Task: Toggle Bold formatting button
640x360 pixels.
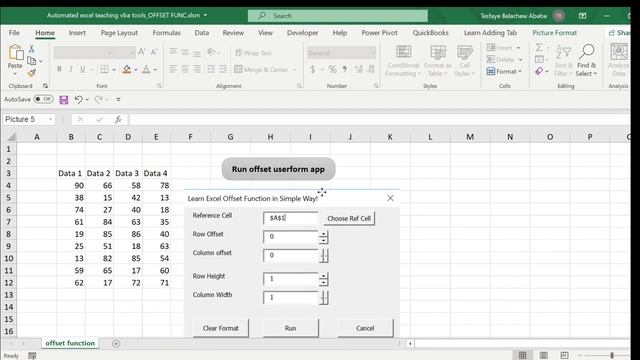Action: tap(59, 69)
